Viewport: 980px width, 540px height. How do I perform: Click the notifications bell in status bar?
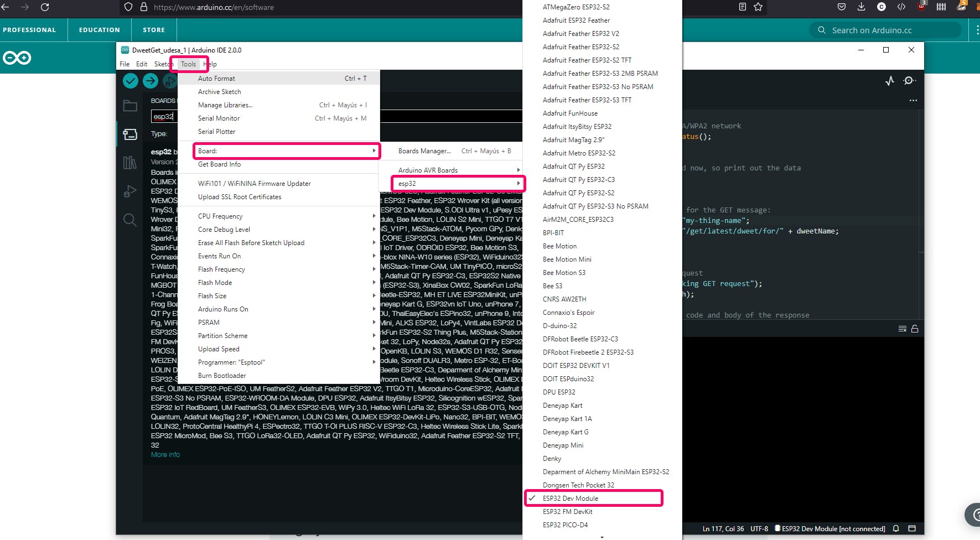[x=896, y=528]
